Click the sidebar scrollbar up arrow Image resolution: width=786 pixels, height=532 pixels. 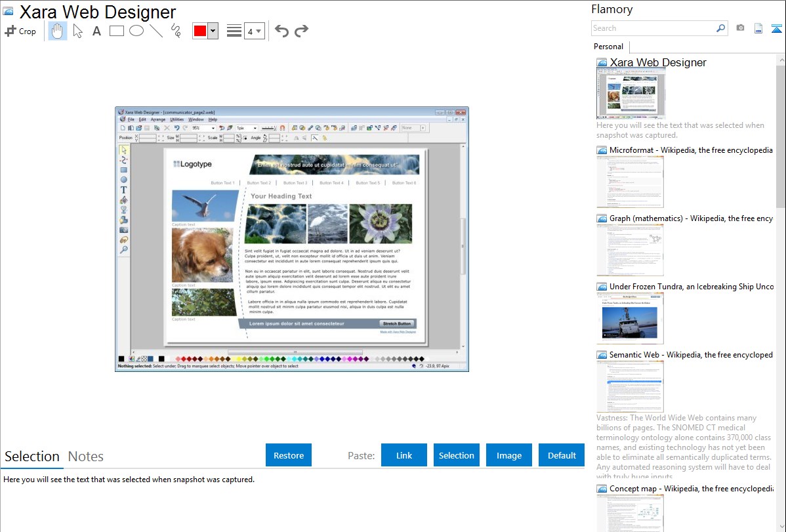pos(781,60)
